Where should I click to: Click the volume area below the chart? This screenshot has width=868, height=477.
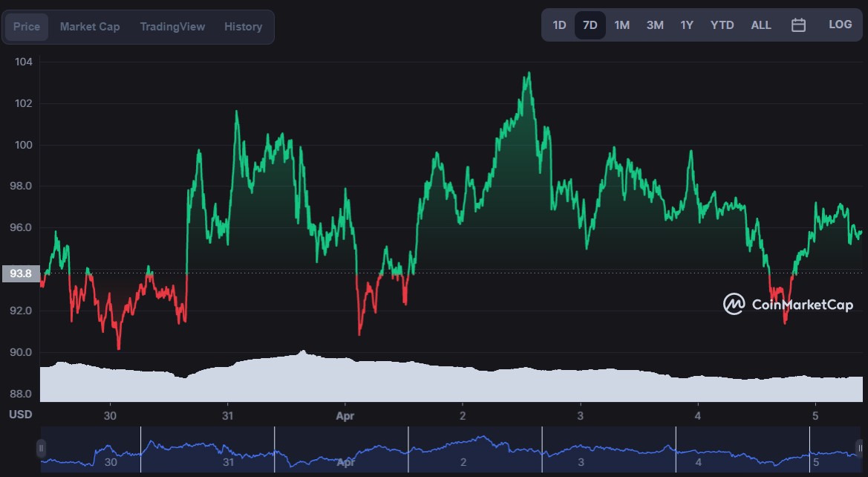tap(446, 383)
